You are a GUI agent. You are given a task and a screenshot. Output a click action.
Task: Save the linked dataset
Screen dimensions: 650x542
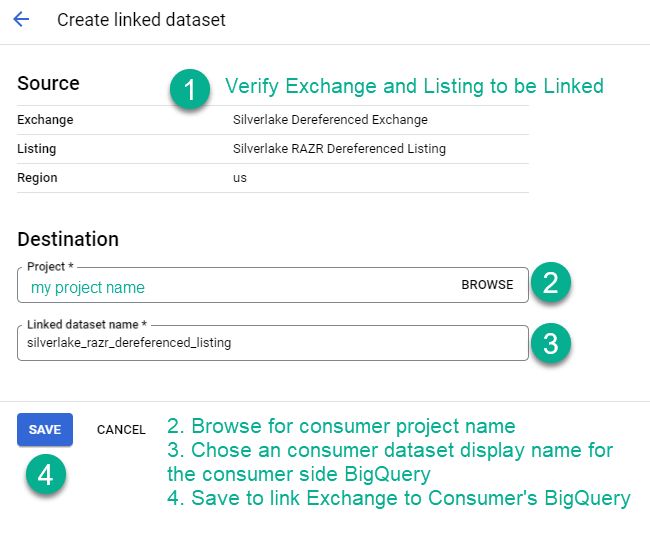[x=45, y=429]
